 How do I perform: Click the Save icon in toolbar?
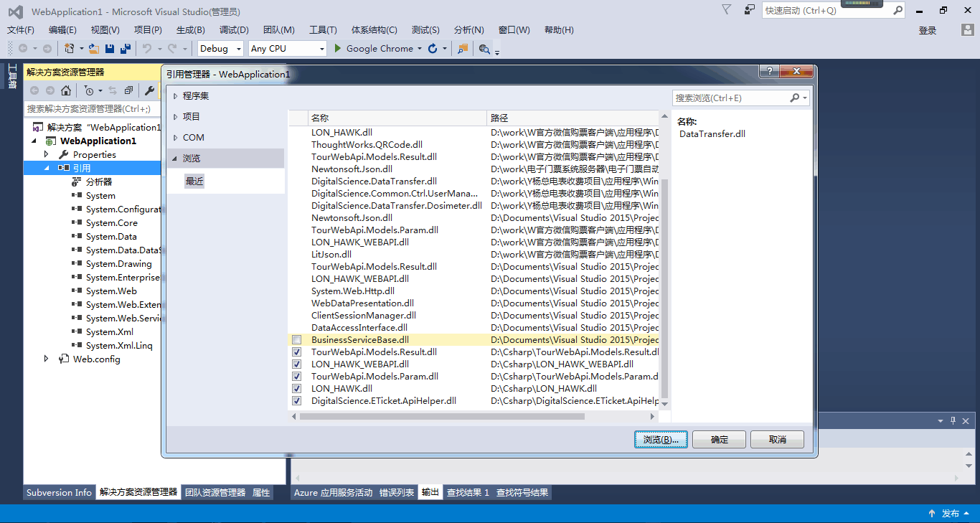click(110, 49)
